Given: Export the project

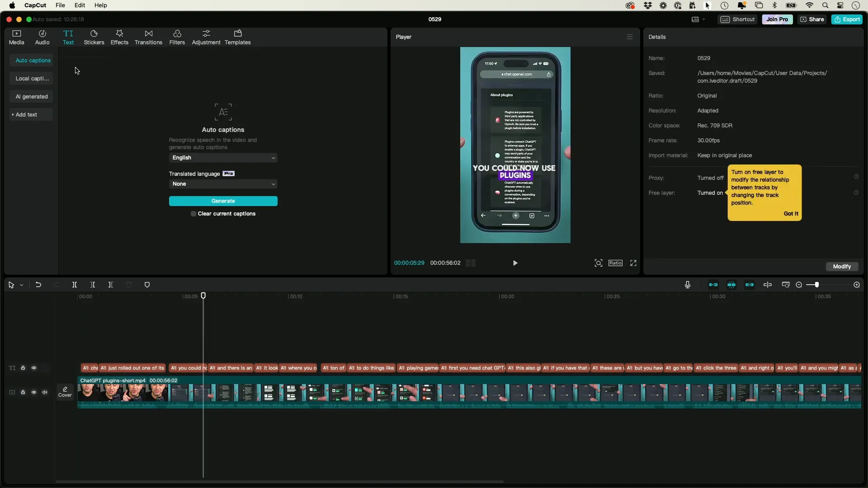Looking at the screenshot, I should (x=847, y=19).
